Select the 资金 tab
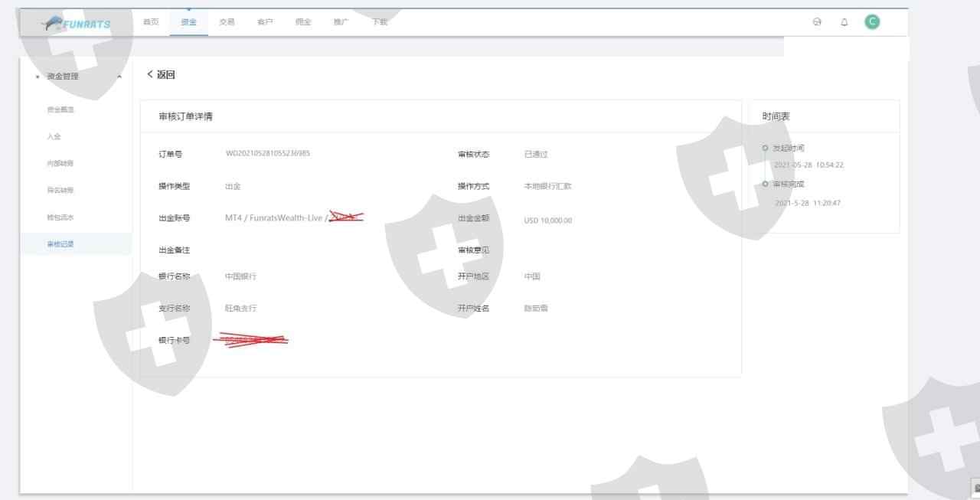980x500 pixels. 188,22
